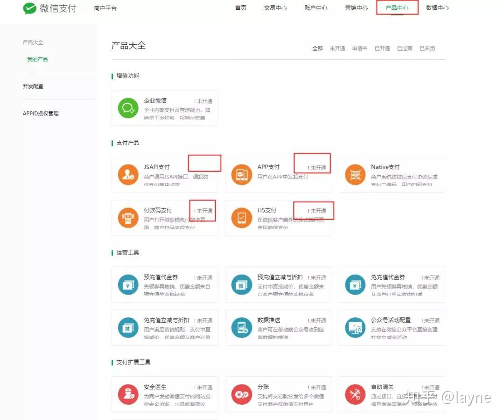Image resolution: width=504 pixels, height=420 pixels.
Task: Click the WeChat Pay logo icon
Action: pos(29,8)
